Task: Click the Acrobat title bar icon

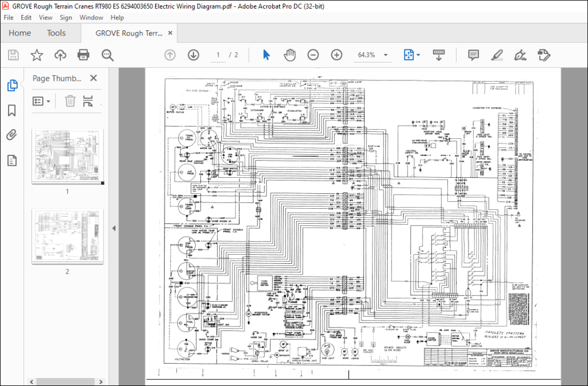Action: click(x=6, y=6)
